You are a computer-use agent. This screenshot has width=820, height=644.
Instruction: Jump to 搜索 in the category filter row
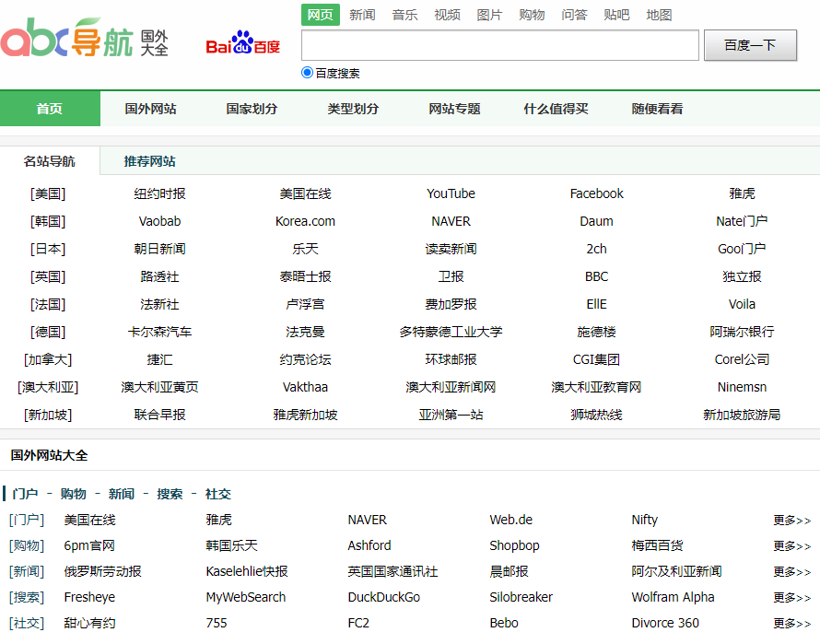170,494
